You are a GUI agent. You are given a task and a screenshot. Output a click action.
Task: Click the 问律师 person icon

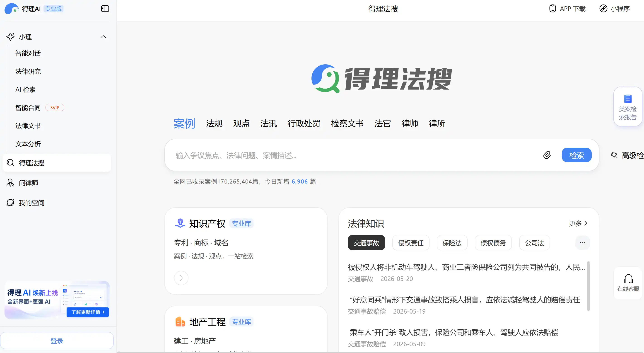[10, 183]
